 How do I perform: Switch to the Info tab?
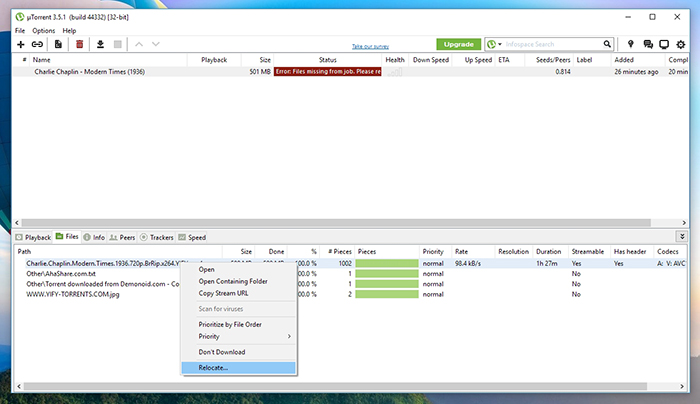[x=94, y=237]
